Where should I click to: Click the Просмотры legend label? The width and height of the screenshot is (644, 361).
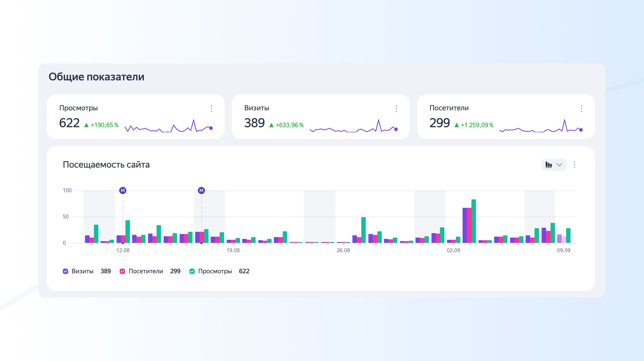click(215, 271)
